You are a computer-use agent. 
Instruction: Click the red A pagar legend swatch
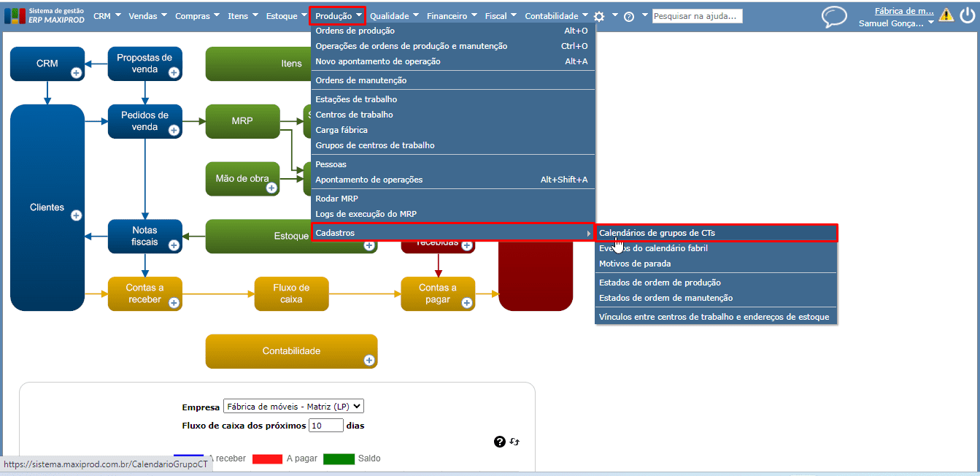[x=267, y=458]
